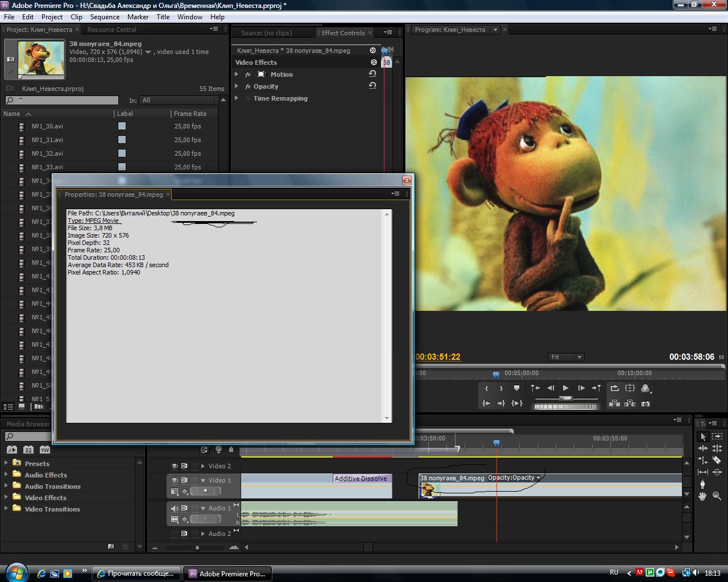This screenshot has height=582, width=728.
Task: Hide the Video 2 track output
Action: (175, 466)
